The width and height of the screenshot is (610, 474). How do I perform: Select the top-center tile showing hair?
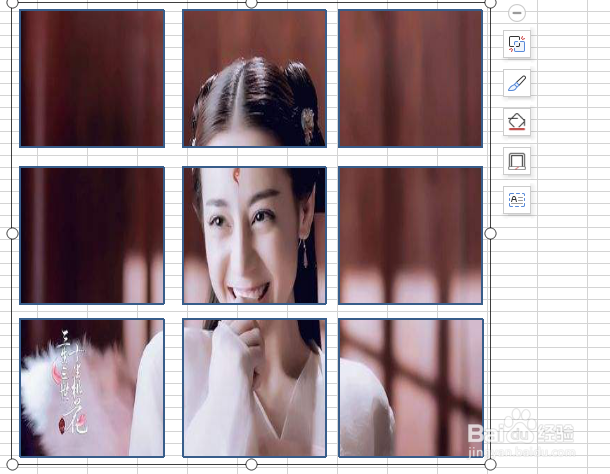tap(254, 79)
